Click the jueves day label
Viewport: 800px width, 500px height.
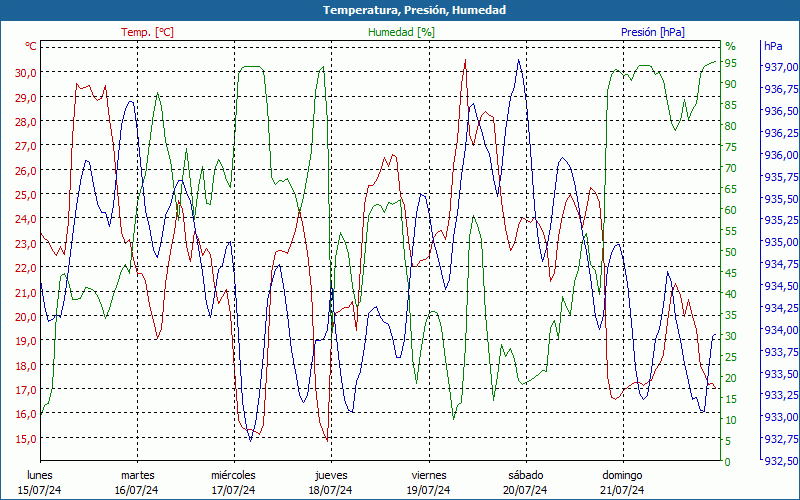point(331,476)
